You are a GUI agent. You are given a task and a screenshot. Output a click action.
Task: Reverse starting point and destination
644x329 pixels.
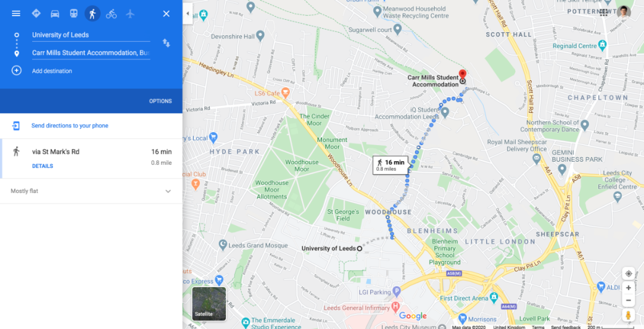[x=166, y=43]
